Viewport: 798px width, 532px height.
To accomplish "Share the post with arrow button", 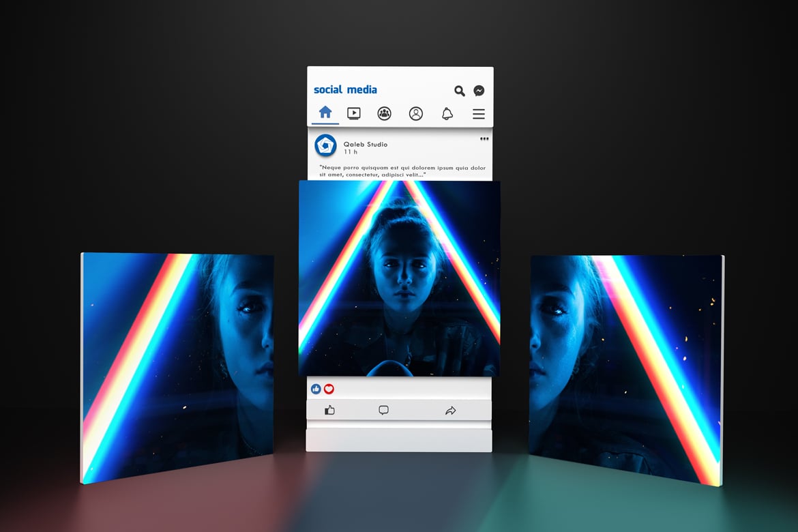I will (450, 411).
